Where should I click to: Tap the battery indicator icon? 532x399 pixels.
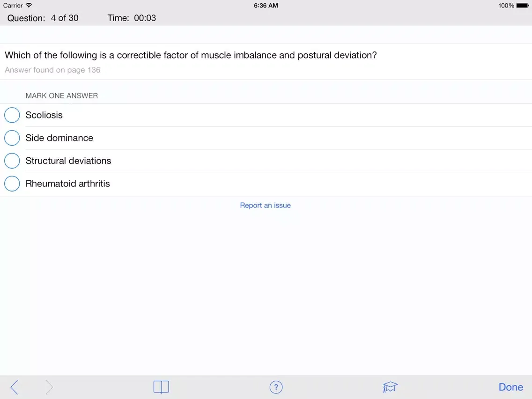pyautogui.click(x=523, y=6)
